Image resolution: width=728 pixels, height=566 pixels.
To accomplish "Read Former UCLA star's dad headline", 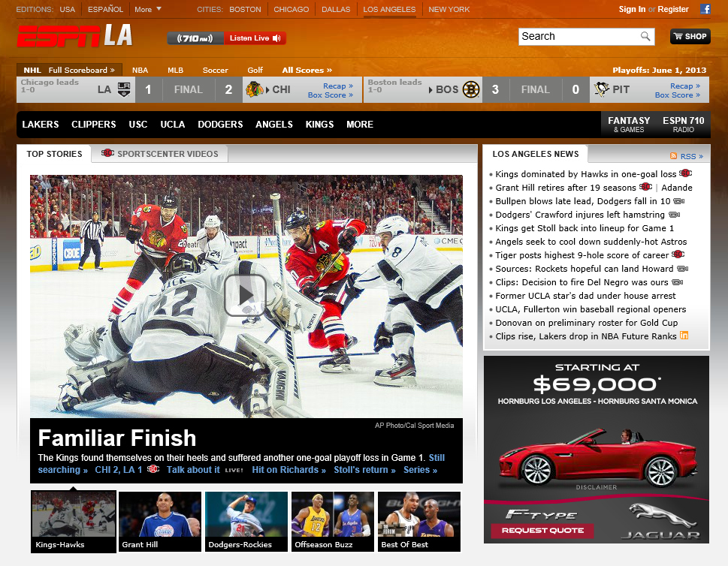I will tap(585, 296).
